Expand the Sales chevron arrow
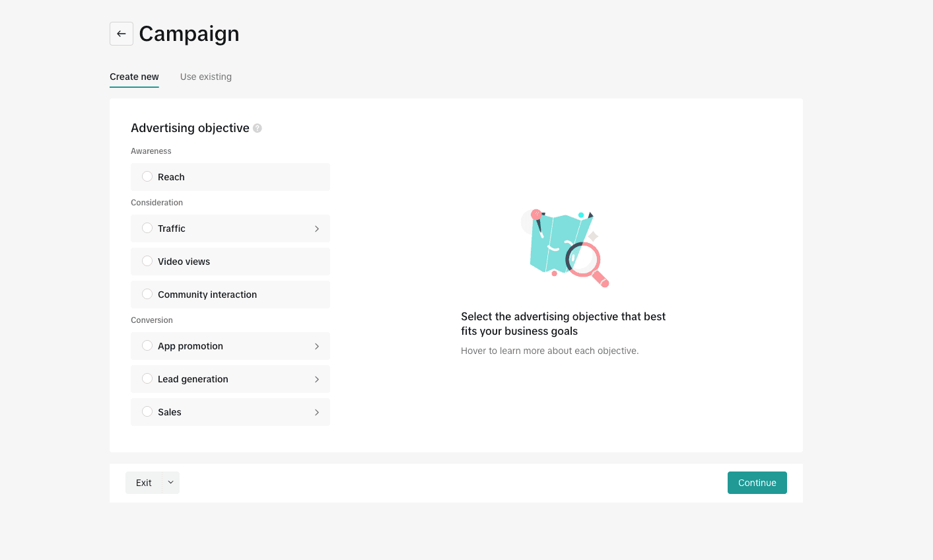Screen dimensions: 933x560 tap(317, 412)
